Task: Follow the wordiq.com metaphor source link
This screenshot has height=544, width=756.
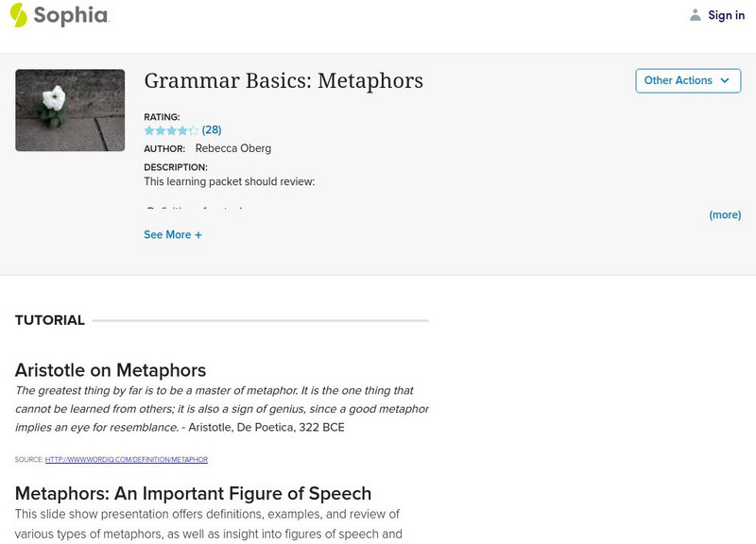Action: [x=127, y=460]
